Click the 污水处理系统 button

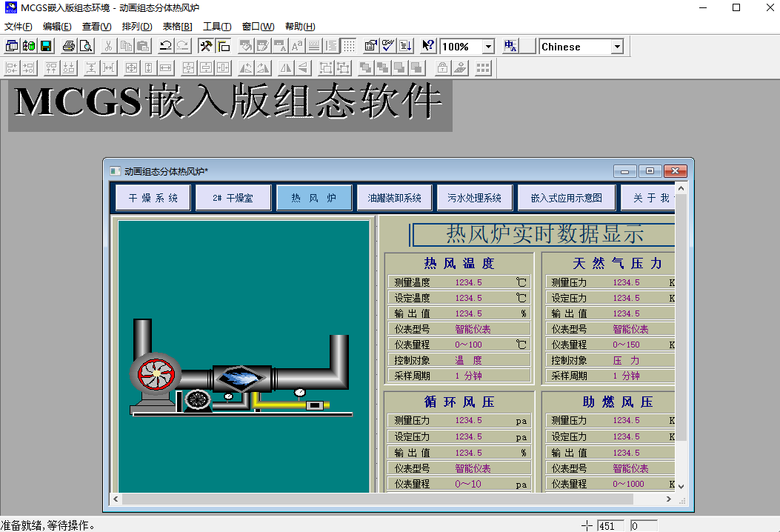pos(475,198)
